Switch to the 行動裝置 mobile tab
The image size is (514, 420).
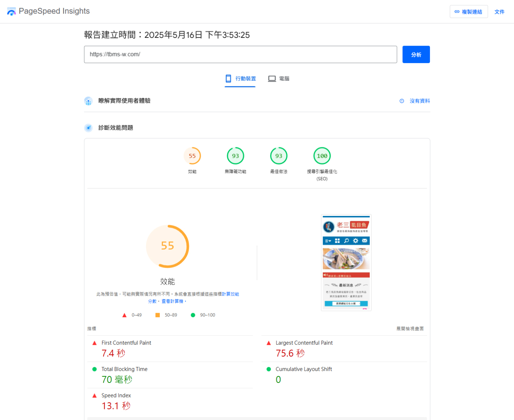[x=240, y=79]
